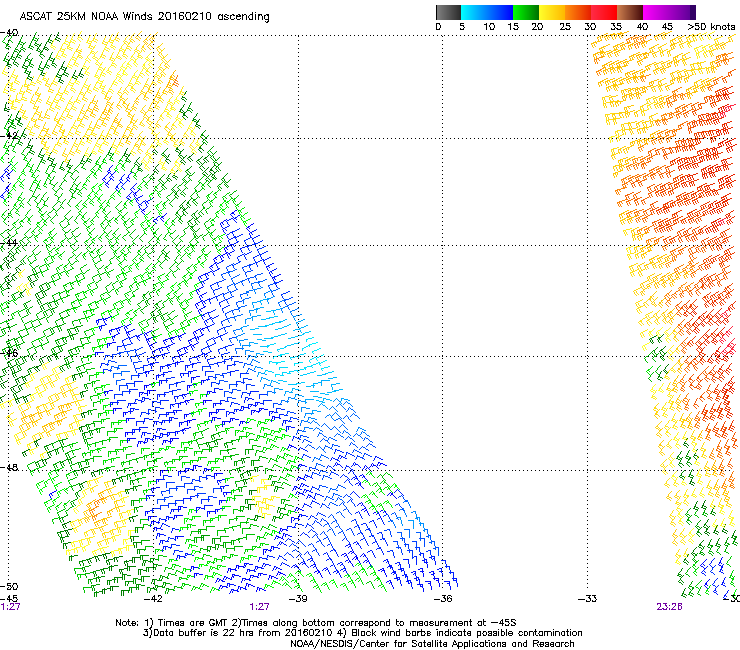740x650 pixels.
Task: Pick the brown 35-40 knots legend segment
Action: 630,12
